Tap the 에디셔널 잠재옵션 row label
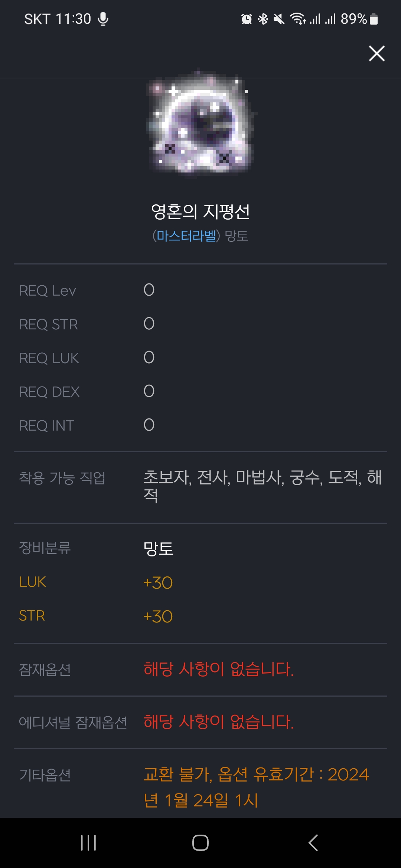Screen dimensions: 401x868 (x=73, y=722)
